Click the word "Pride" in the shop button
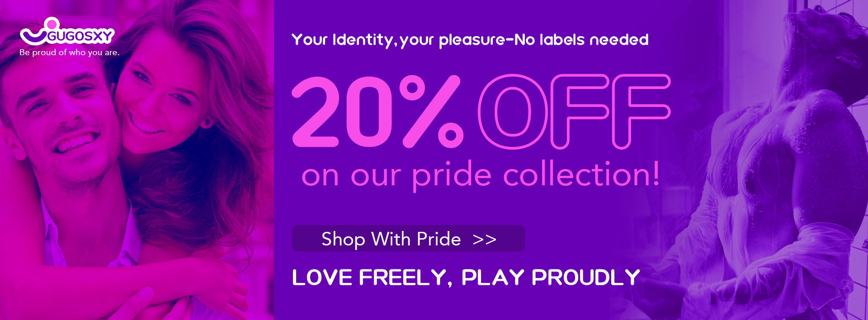868x320 pixels. pyautogui.click(x=439, y=239)
